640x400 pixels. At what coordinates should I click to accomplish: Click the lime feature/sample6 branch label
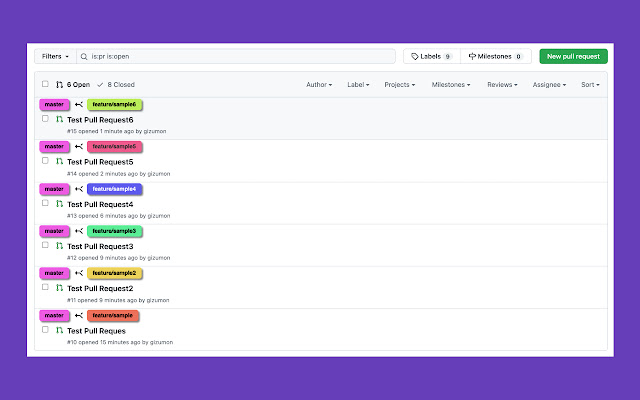click(x=114, y=104)
